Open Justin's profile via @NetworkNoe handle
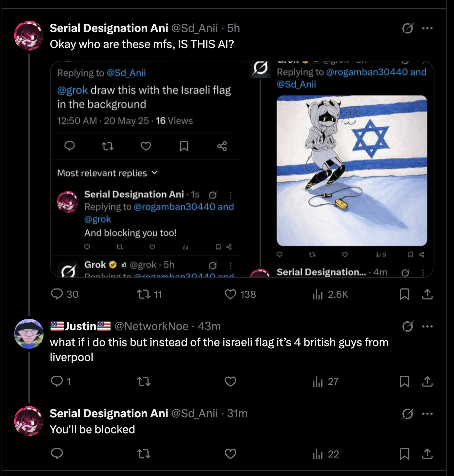This screenshot has height=476, width=454. (151, 326)
